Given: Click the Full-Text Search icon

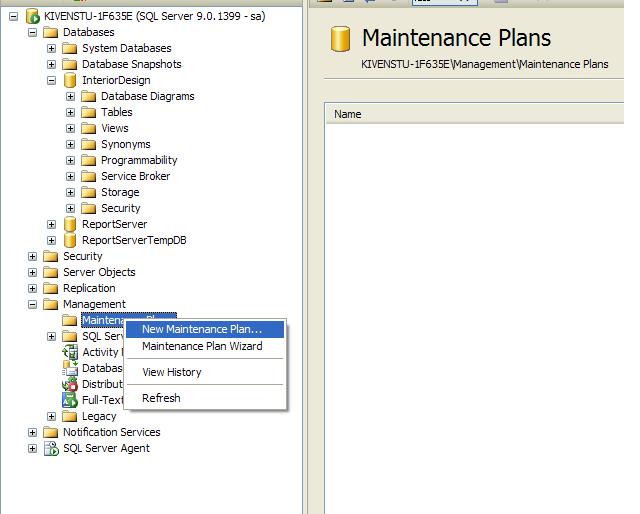Looking at the screenshot, I should (70, 400).
